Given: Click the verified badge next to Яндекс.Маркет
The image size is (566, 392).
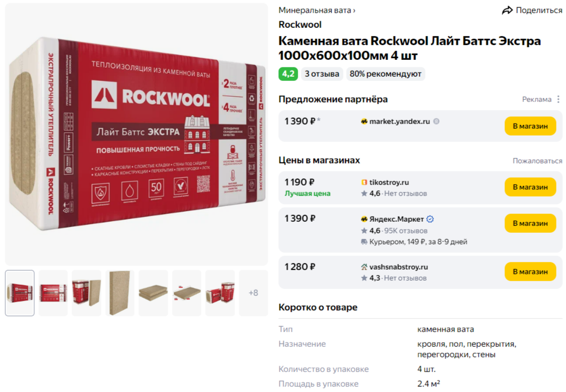Looking at the screenshot, I should coord(430,219).
